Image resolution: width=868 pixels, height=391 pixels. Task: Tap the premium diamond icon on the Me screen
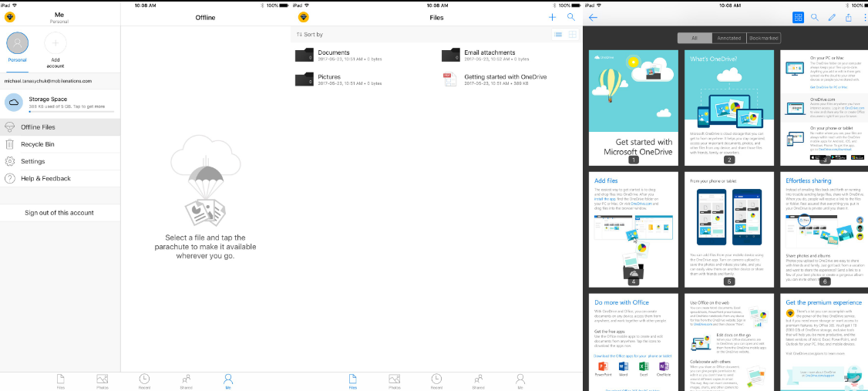[10, 17]
